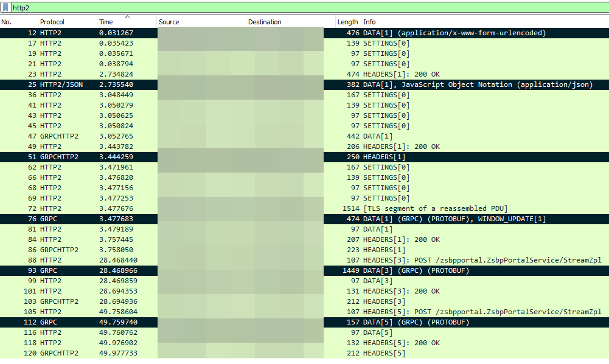609x364 pixels.
Task: Sort by the Length column header
Action: coord(348,22)
